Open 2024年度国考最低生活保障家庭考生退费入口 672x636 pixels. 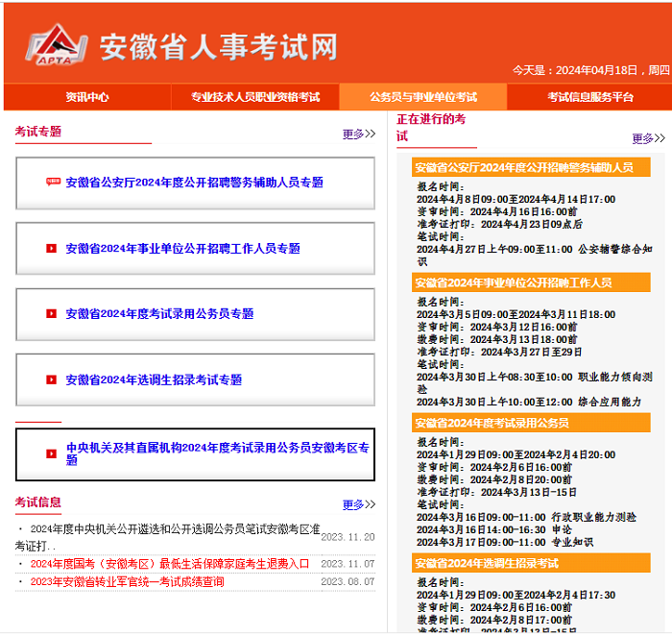(170, 564)
